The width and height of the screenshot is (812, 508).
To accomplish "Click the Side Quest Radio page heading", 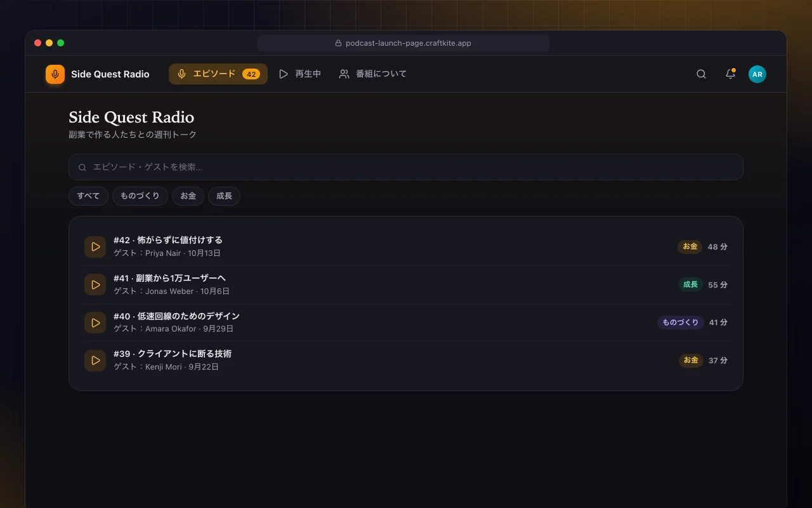I will click(x=131, y=117).
